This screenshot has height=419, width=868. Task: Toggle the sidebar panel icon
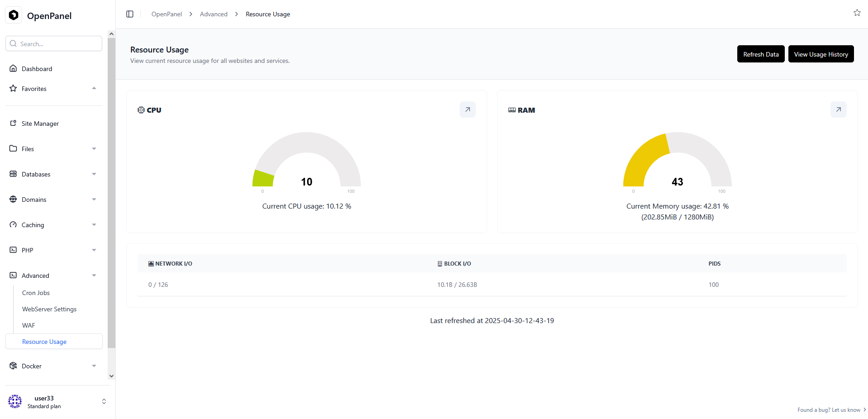pos(130,14)
